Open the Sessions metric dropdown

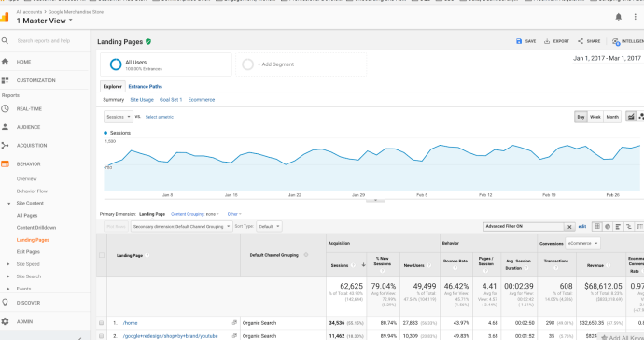click(x=119, y=117)
